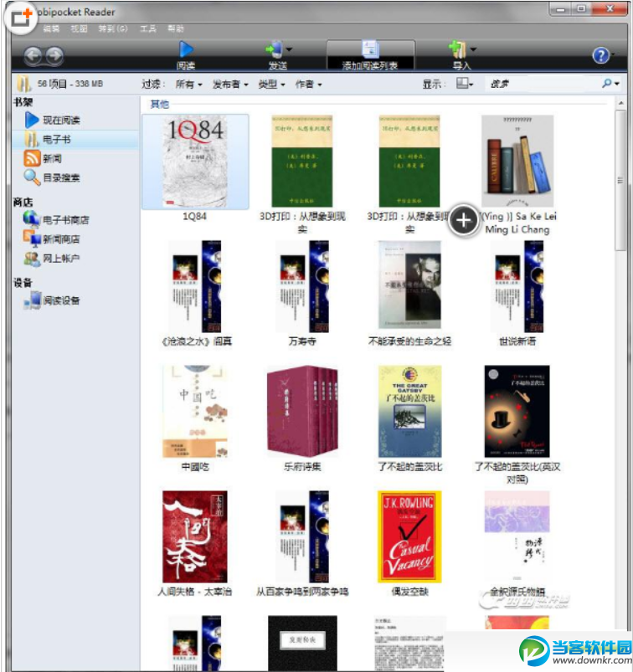Click the magnifier search icon
Viewport: 633px width, 672px height.
[x=607, y=83]
